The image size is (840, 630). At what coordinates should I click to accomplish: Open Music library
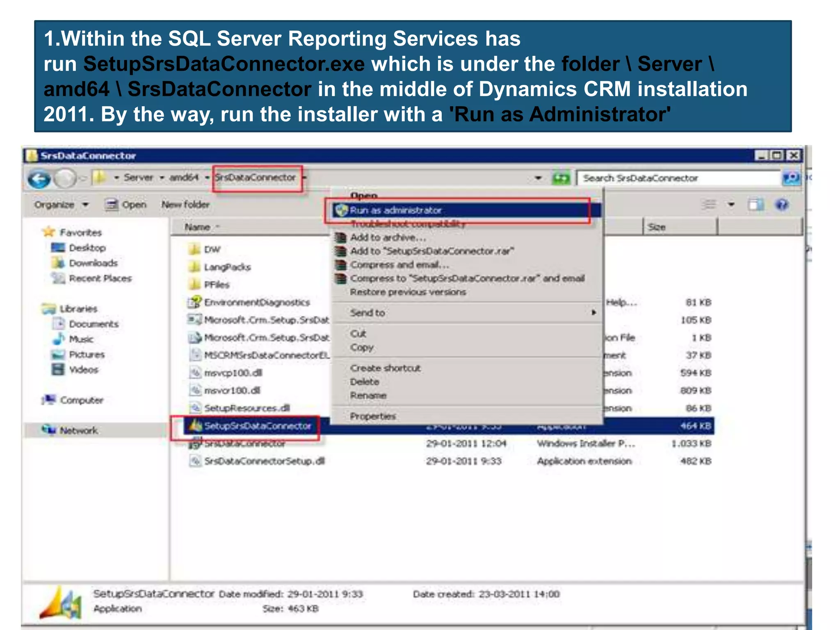73,339
